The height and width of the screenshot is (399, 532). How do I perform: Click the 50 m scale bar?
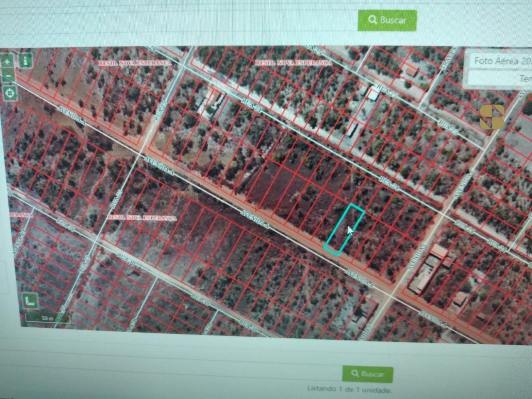coord(47,318)
